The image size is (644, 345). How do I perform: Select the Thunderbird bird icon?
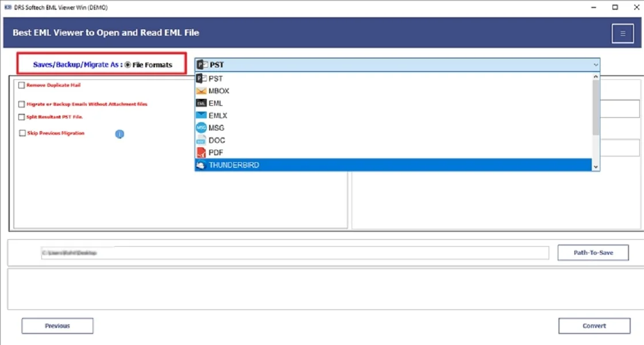pos(201,164)
